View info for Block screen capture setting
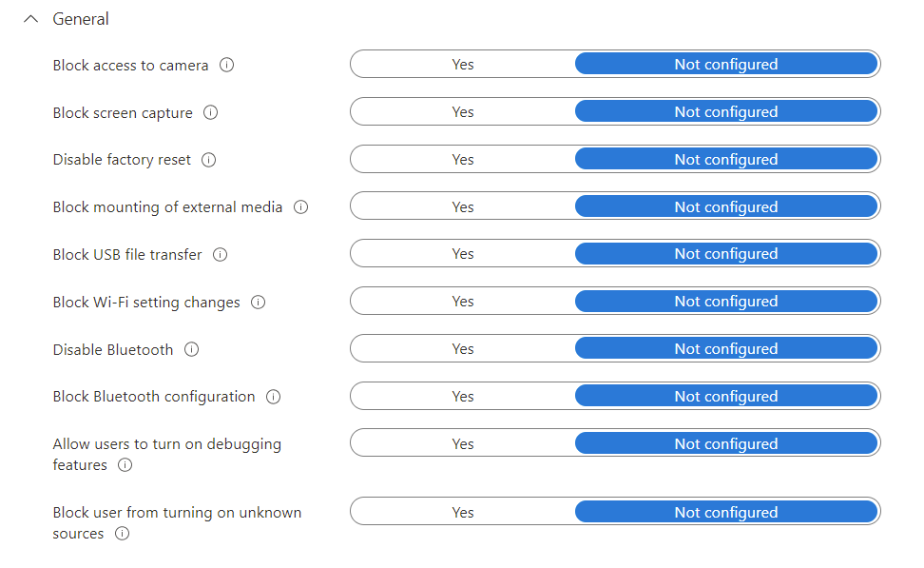This screenshot has width=924, height=568. (210, 112)
